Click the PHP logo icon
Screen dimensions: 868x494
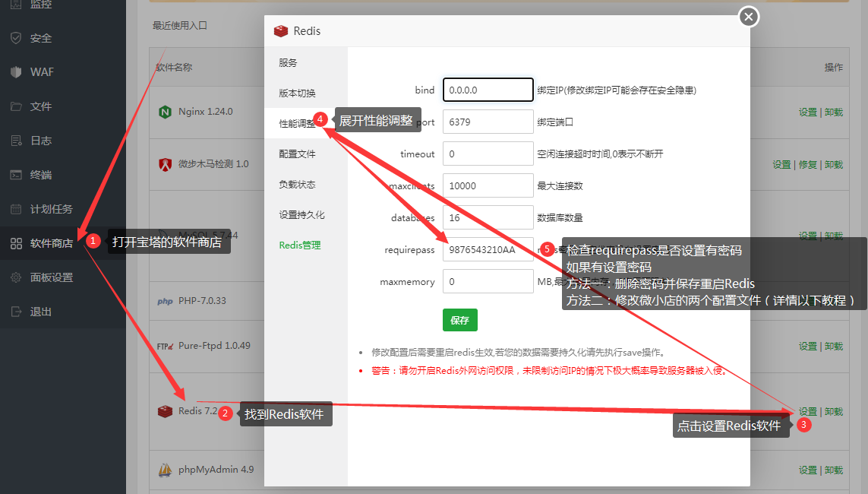tap(165, 301)
